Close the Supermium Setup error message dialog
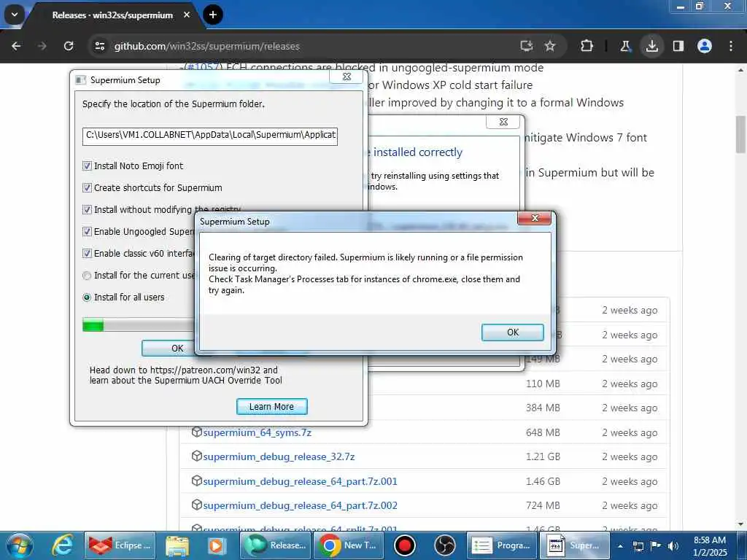Viewport: 747px width, 560px height. click(535, 218)
